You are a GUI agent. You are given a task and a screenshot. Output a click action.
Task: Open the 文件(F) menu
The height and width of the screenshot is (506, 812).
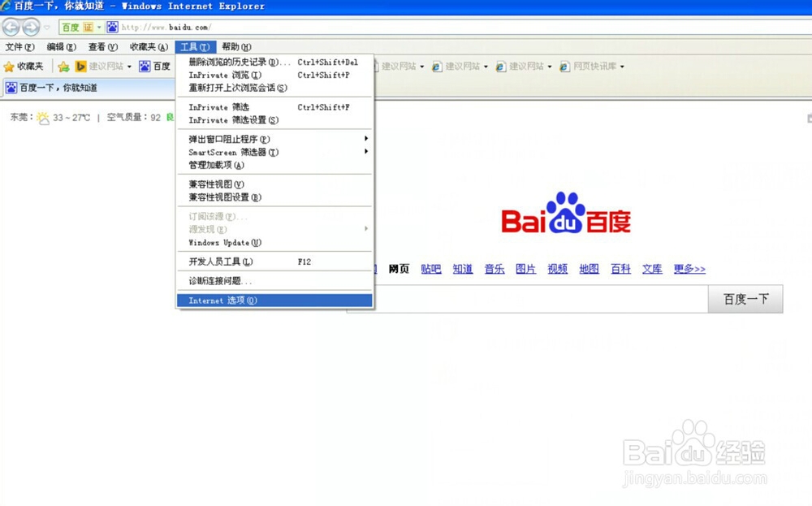[x=20, y=47]
